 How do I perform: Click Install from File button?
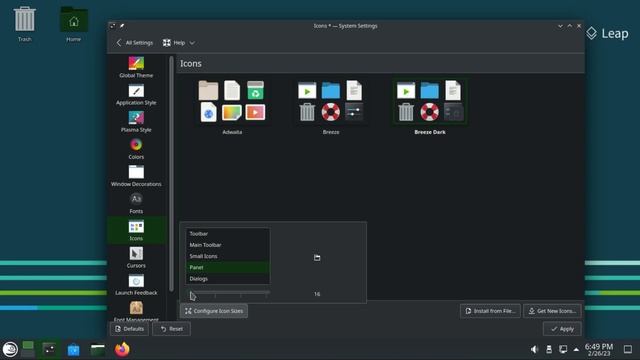(490, 311)
